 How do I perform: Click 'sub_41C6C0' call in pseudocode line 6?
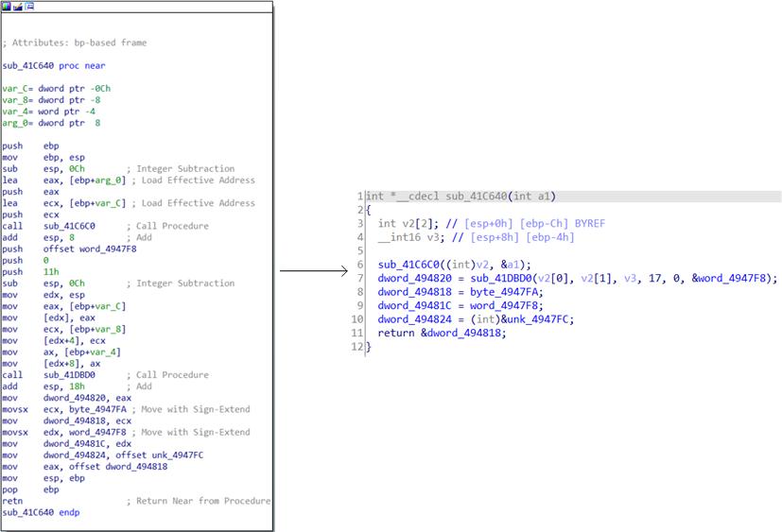tap(408, 265)
